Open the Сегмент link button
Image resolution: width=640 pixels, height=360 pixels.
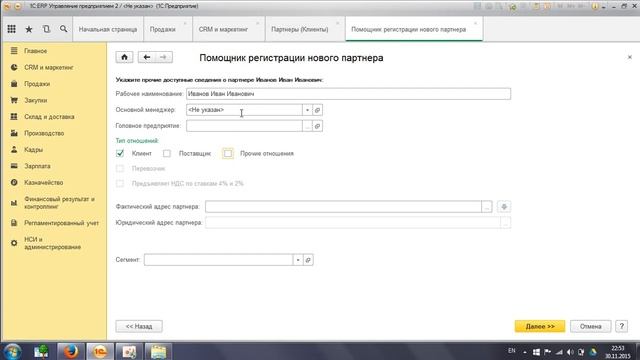(x=308, y=260)
